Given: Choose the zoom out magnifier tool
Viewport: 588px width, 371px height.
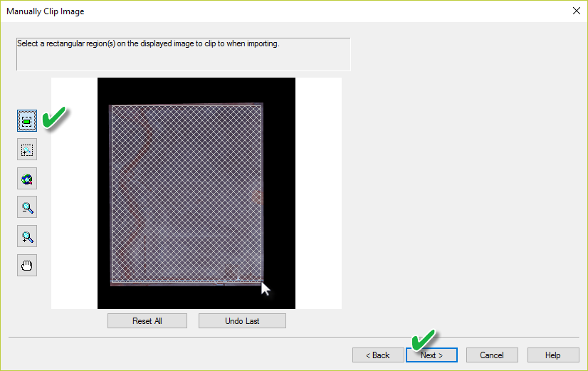Looking at the screenshot, I should tap(27, 207).
